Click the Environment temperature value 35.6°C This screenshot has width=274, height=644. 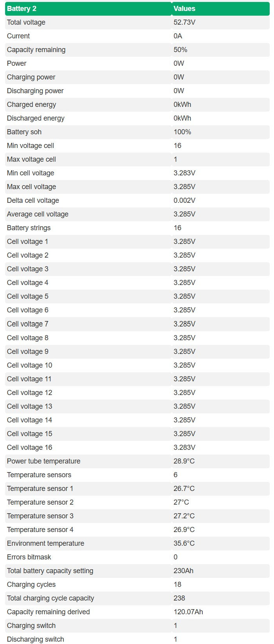184,543
